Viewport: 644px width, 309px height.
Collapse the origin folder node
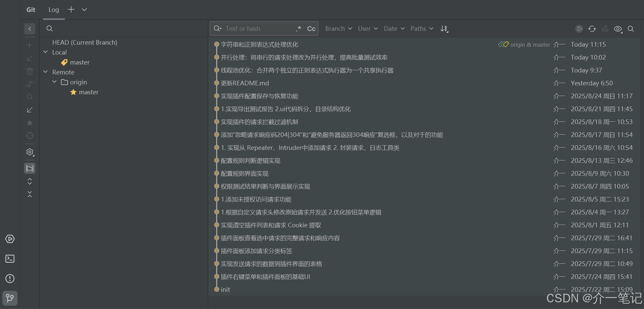55,82
